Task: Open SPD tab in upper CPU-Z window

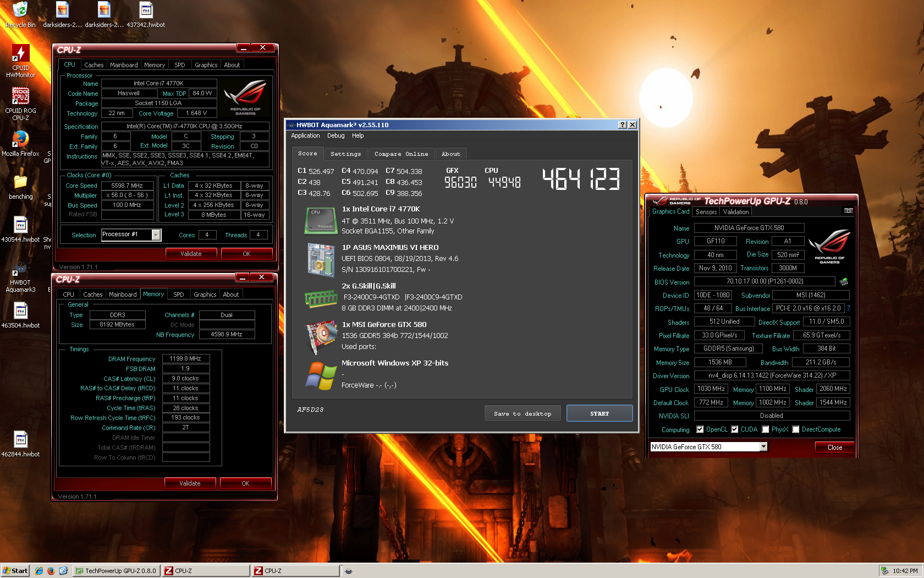Action: click(x=180, y=65)
